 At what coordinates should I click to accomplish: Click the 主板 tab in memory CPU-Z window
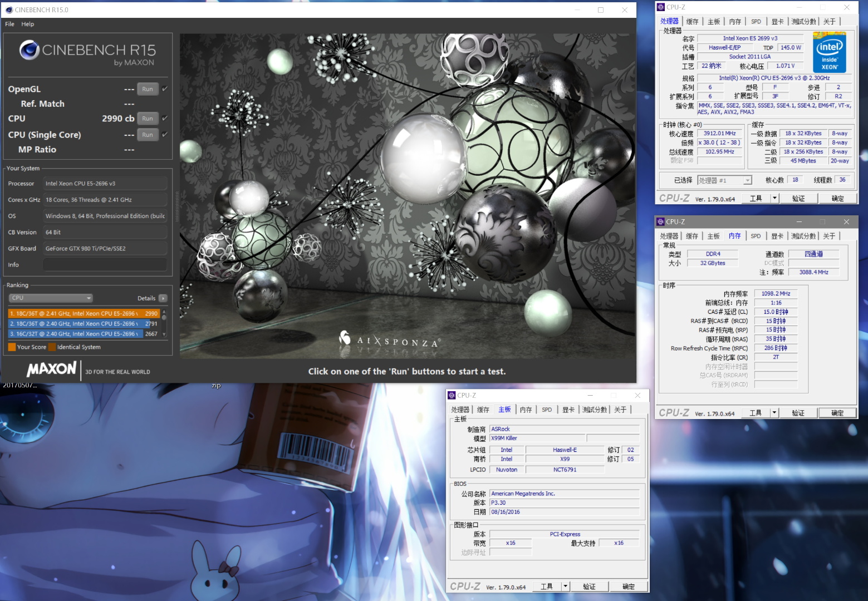click(x=713, y=236)
